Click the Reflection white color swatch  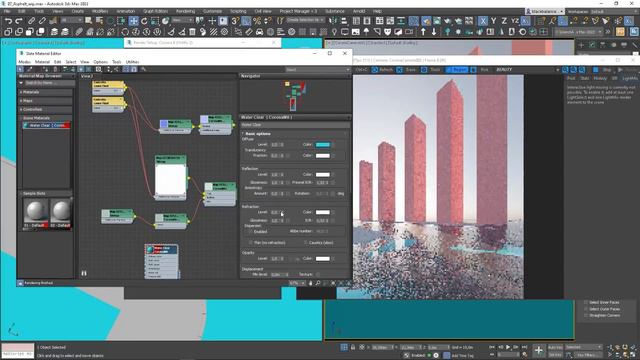coord(322,175)
